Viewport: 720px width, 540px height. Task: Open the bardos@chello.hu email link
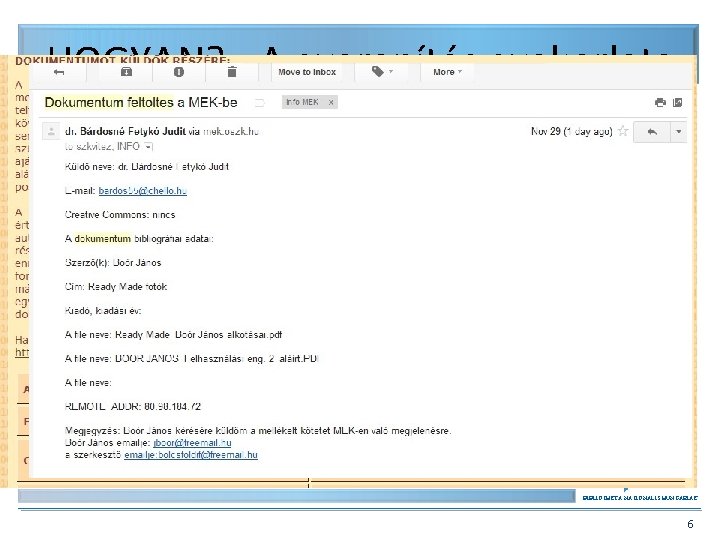coord(142,191)
